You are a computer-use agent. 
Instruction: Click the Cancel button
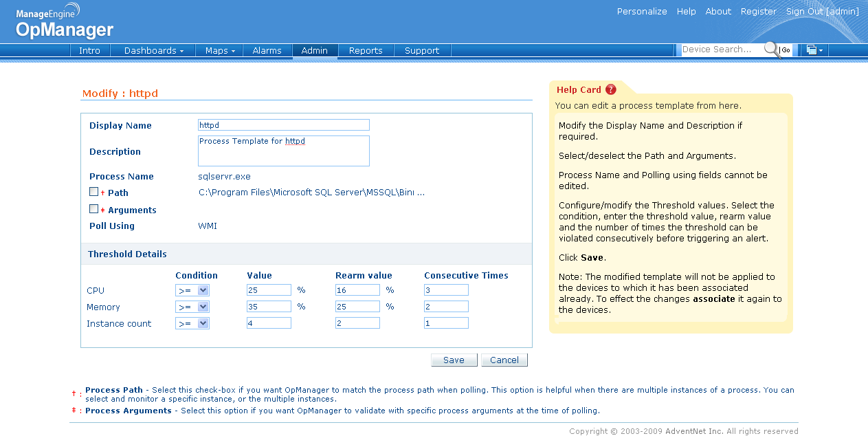504,360
